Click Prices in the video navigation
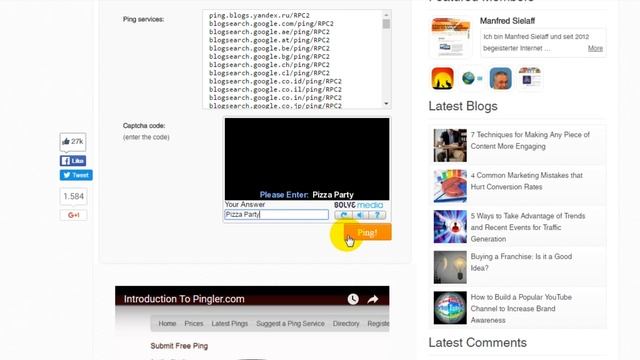The width and height of the screenshot is (640, 360). 193,323
